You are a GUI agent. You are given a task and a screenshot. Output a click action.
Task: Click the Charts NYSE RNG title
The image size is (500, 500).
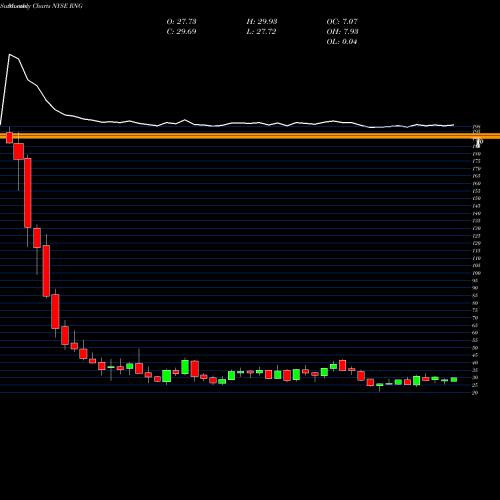(x=58, y=6)
